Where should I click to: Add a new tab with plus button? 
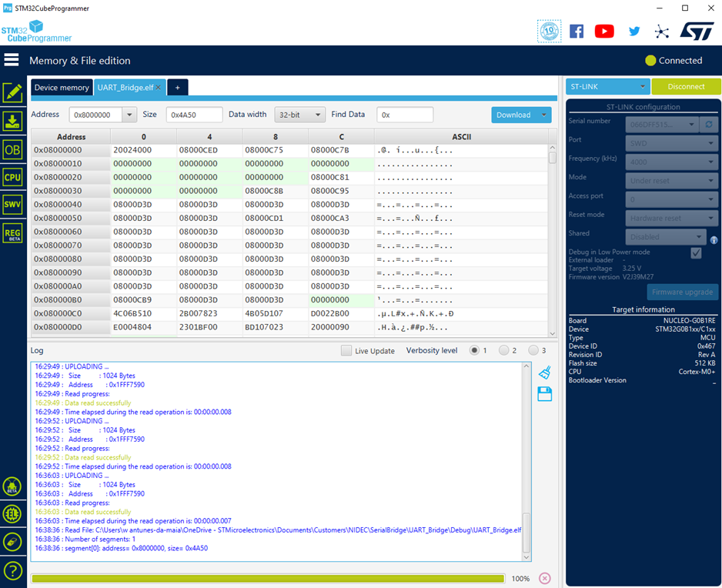click(177, 88)
